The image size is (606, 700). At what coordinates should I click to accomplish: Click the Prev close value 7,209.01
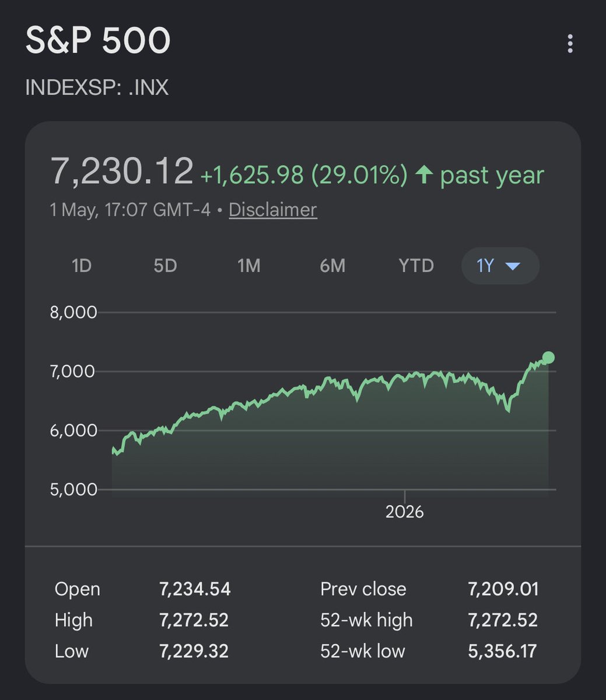coord(503,589)
